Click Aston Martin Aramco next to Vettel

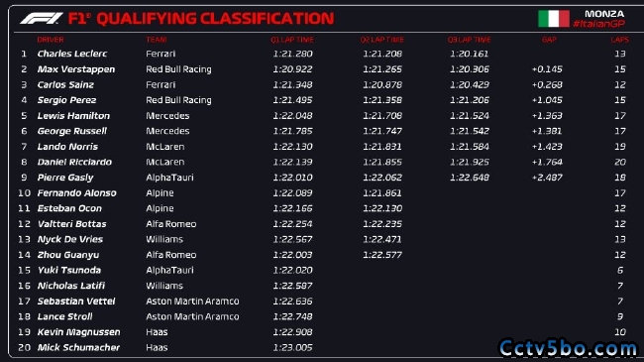pyautogui.click(x=192, y=302)
